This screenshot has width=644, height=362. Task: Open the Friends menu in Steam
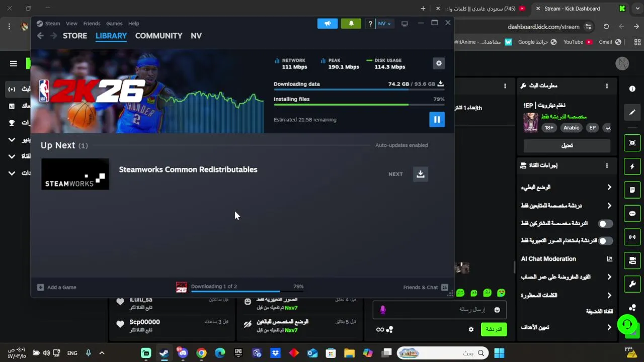92,24
